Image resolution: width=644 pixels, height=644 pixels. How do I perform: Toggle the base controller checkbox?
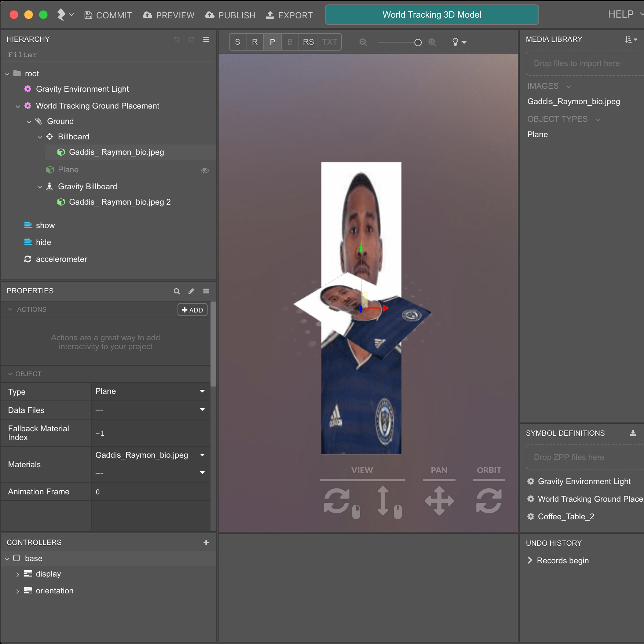click(x=16, y=558)
